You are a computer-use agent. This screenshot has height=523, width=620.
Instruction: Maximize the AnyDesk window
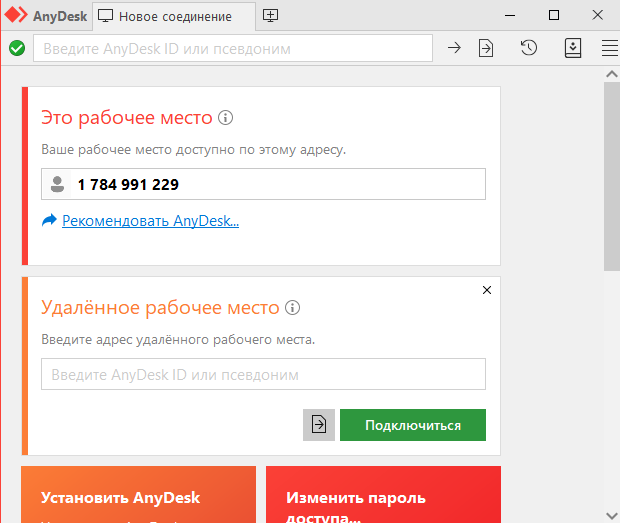click(x=554, y=15)
